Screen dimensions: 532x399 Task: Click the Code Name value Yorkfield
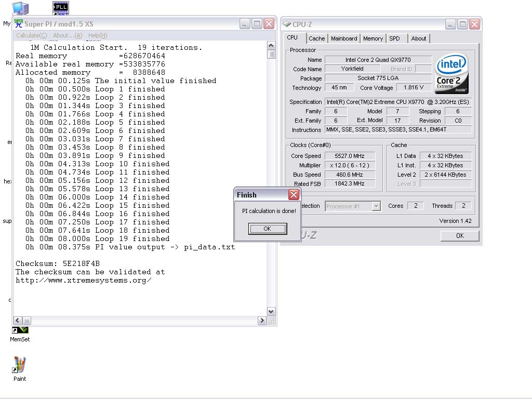click(352, 69)
